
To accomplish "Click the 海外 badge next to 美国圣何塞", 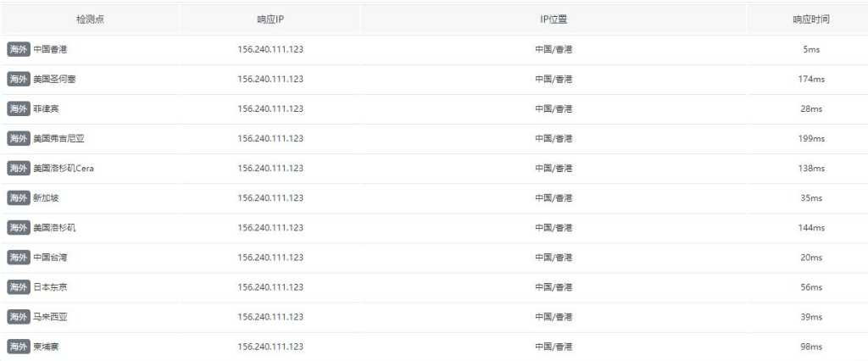I will (18, 79).
